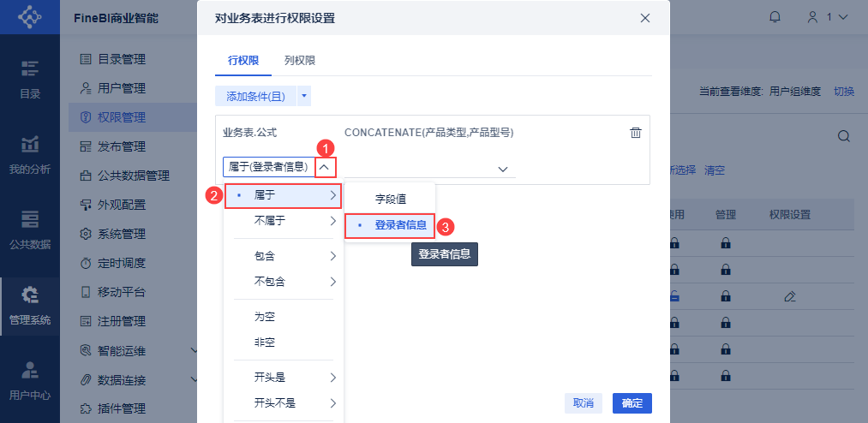Viewport: 868px width, 423px height.
Task: Open 公共数据 sidebar section
Action: (30, 230)
